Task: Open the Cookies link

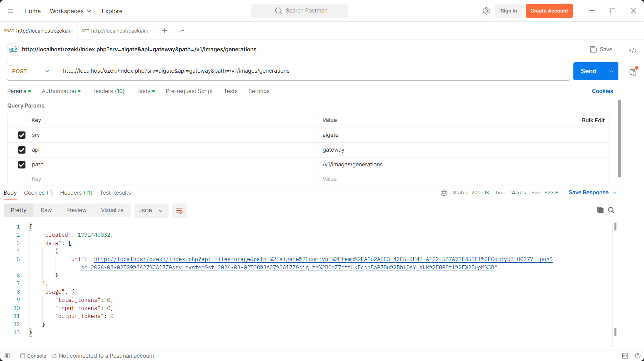Action: tap(602, 91)
